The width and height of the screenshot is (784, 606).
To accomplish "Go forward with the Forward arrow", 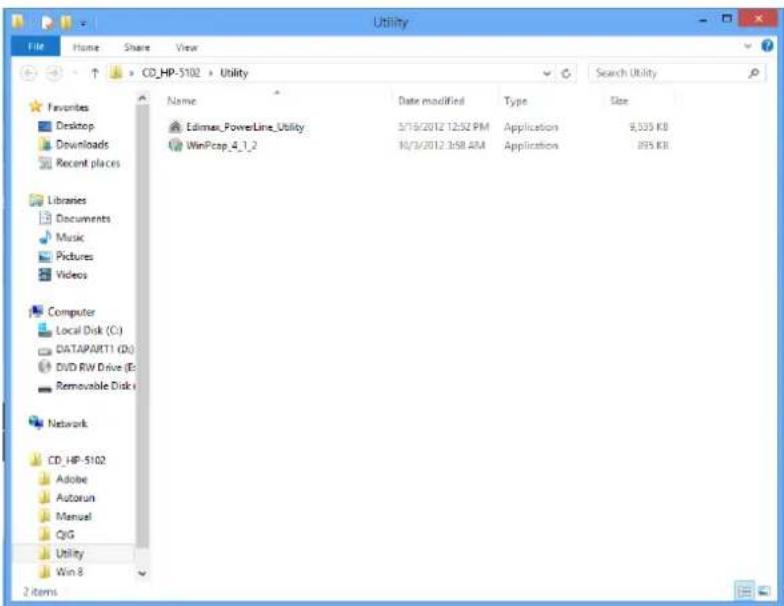I will point(54,73).
